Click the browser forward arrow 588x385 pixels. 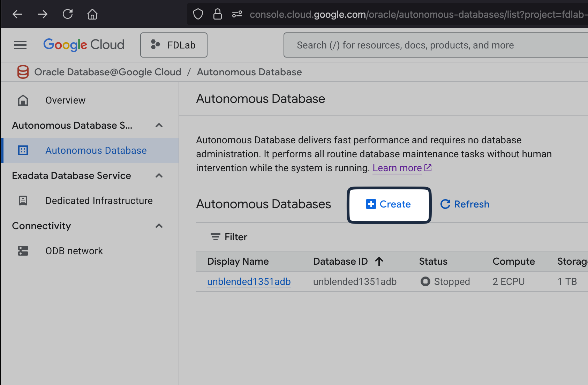coord(43,14)
